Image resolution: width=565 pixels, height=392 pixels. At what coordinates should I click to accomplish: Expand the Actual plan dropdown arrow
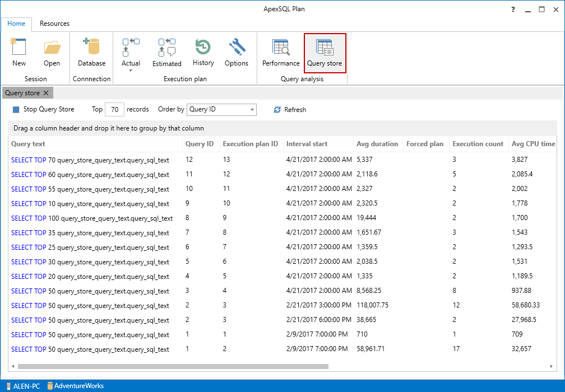131,71
